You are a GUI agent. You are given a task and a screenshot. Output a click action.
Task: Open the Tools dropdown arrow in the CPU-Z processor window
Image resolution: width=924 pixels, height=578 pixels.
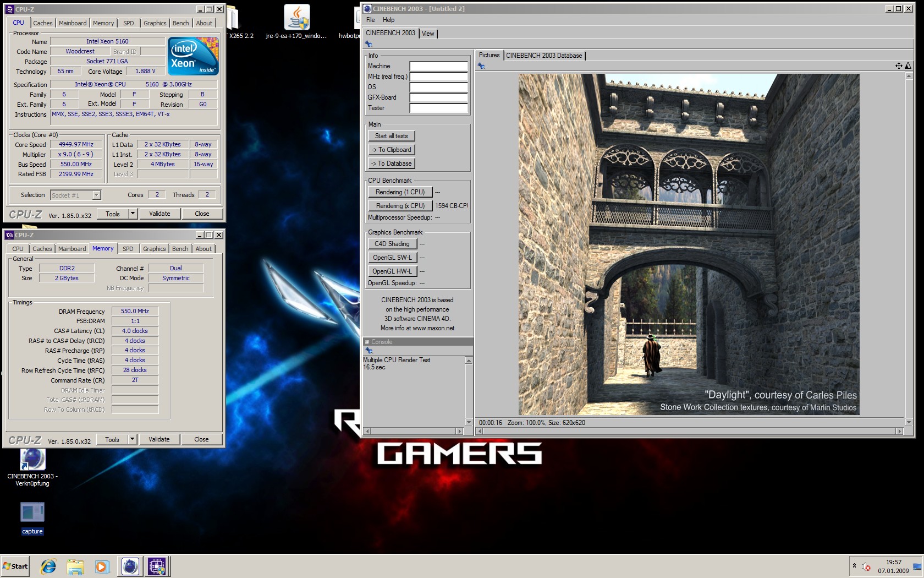coord(133,214)
